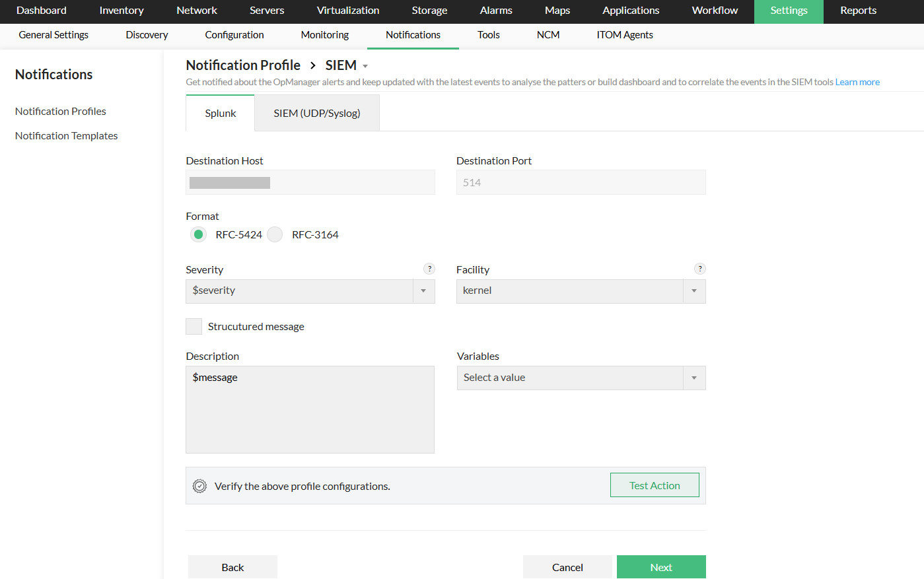Image resolution: width=924 pixels, height=579 pixels.
Task: Go to General Settings submenu
Action: pyautogui.click(x=53, y=35)
